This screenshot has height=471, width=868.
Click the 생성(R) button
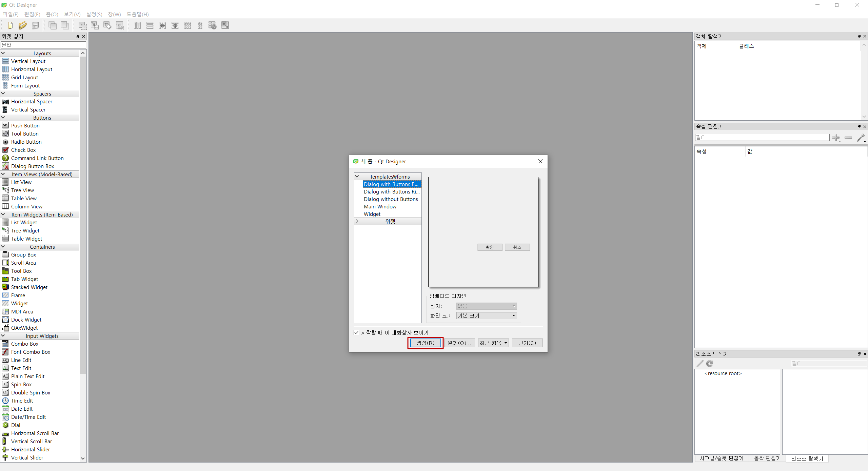[x=425, y=343]
